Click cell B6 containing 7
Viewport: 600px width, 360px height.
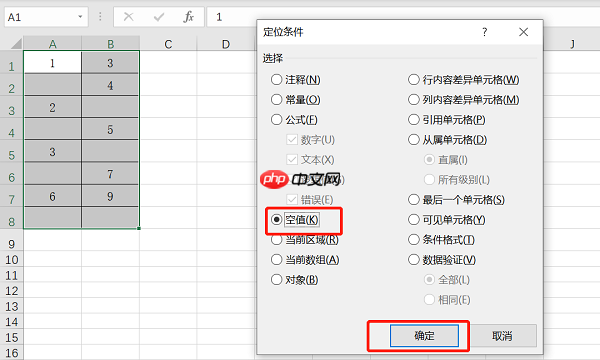[110, 173]
